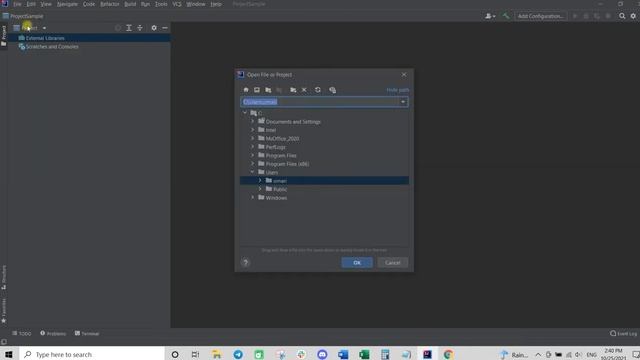Expand the Program Files (x86) folder arrow
This screenshot has width=640, height=360.
[252, 164]
